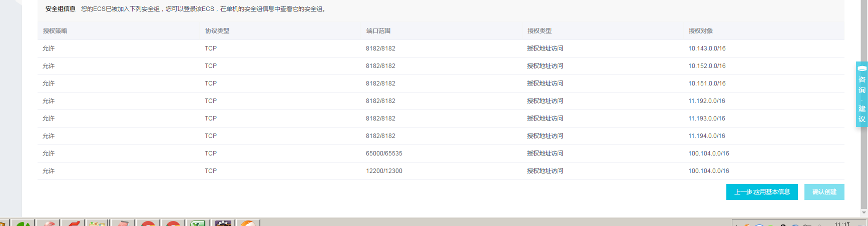Click the 端口范围 column header
868x226 pixels.
pyautogui.click(x=378, y=31)
